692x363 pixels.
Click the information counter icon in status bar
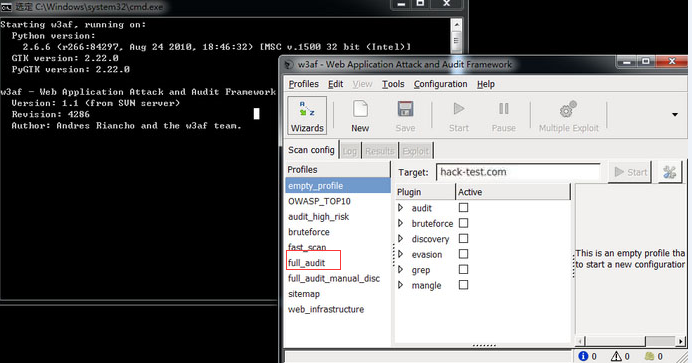point(583,356)
